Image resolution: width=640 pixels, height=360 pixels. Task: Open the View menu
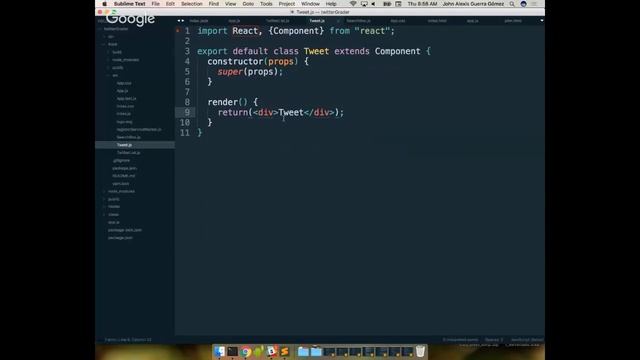click(x=230, y=4)
